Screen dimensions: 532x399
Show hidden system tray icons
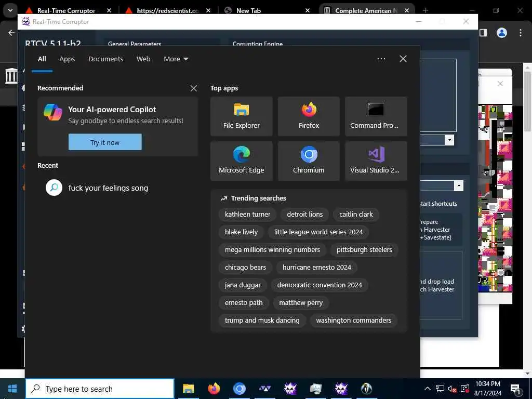coord(428,389)
